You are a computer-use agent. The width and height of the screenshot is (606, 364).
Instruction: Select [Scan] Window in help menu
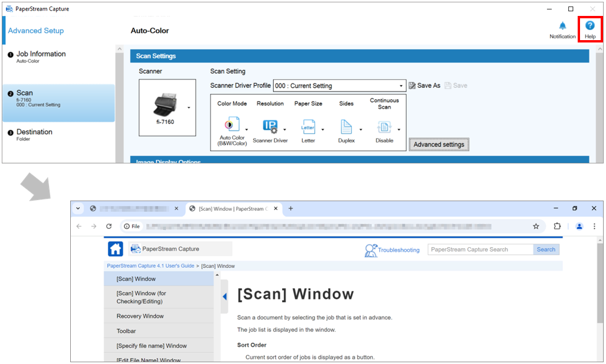pos(159,278)
